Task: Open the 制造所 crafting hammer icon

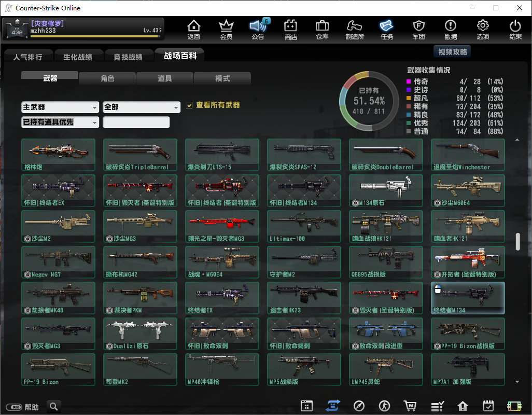Action: coord(355,29)
